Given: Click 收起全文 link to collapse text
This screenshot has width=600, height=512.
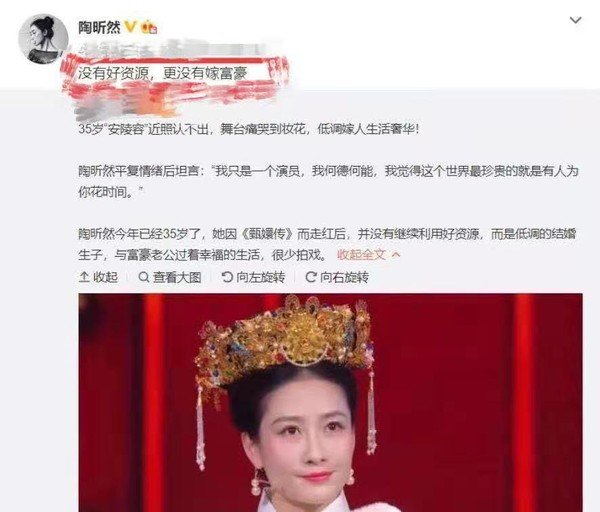Looking at the screenshot, I should [361, 254].
